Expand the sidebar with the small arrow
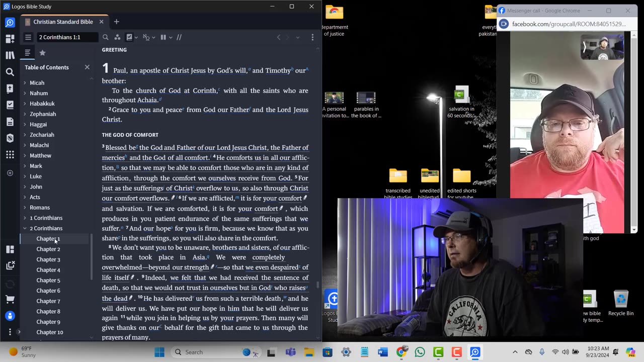 19,332
